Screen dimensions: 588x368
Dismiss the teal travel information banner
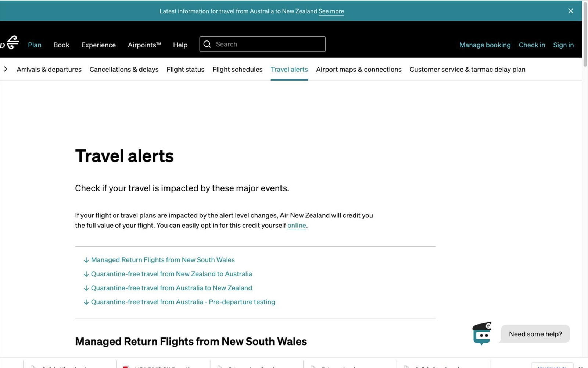click(x=570, y=11)
